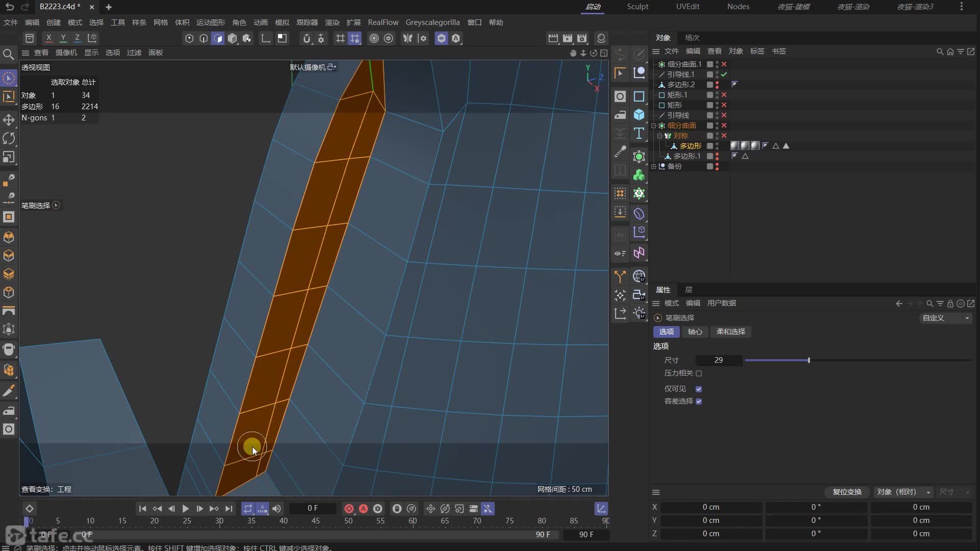Viewport: 980px width, 551px height.
Task: Select the Move tool in left toolbar
Action: coord(9,120)
